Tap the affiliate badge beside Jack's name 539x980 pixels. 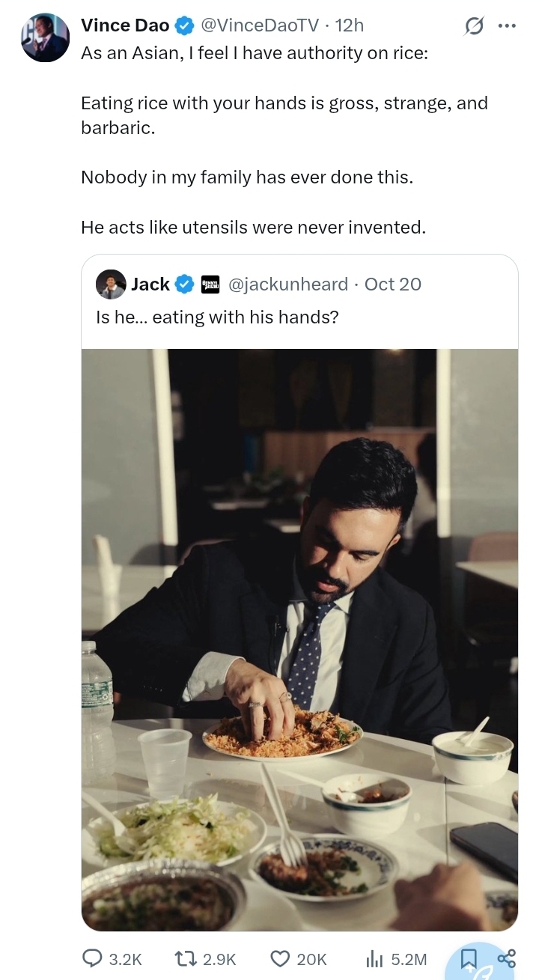tap(210, 284)
